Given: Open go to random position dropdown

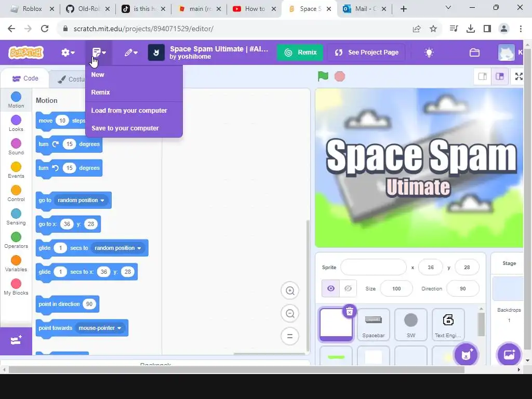Looking at the screenshot, I should (81, 200).
